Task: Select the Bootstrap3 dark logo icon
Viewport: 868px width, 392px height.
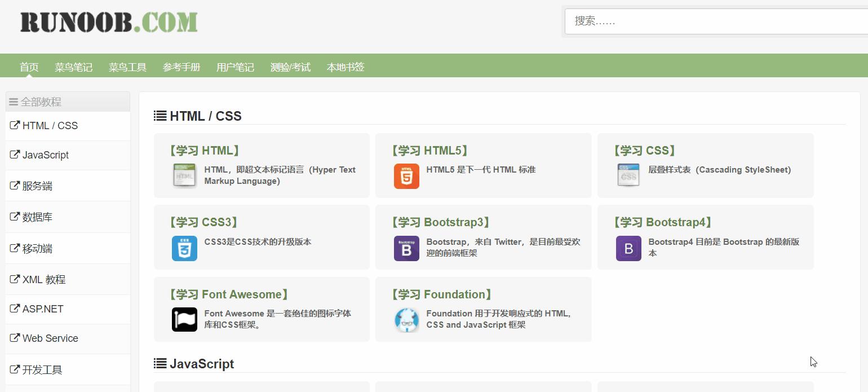Action: (406, 248)
